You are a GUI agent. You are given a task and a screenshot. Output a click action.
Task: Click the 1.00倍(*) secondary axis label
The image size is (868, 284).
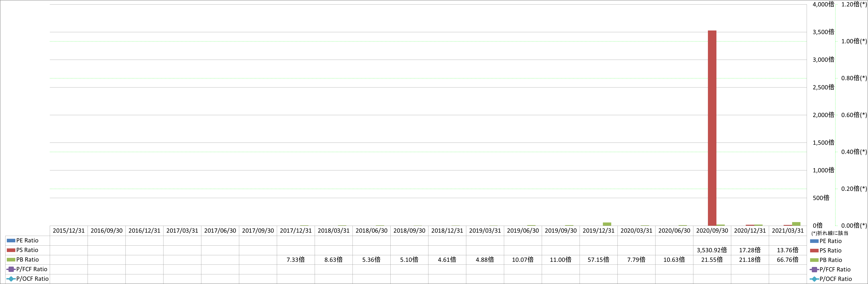[854, 41]
